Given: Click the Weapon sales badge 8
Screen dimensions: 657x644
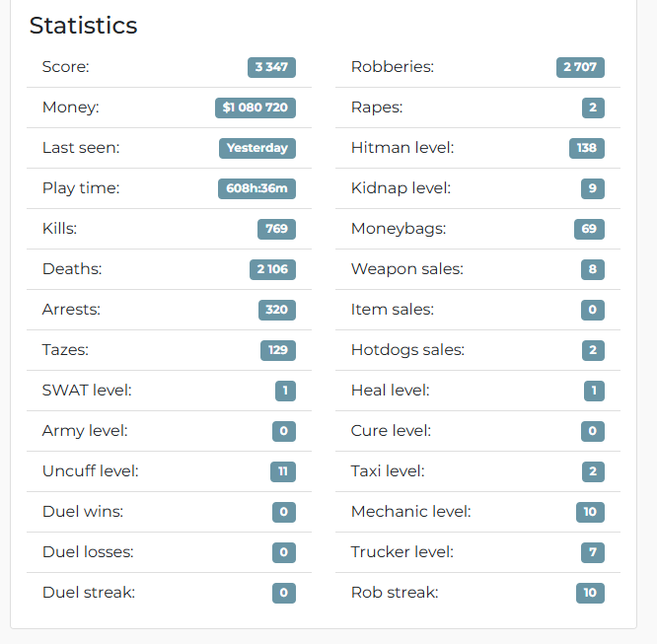Looking at the screenshot, I should pos(593,269).
